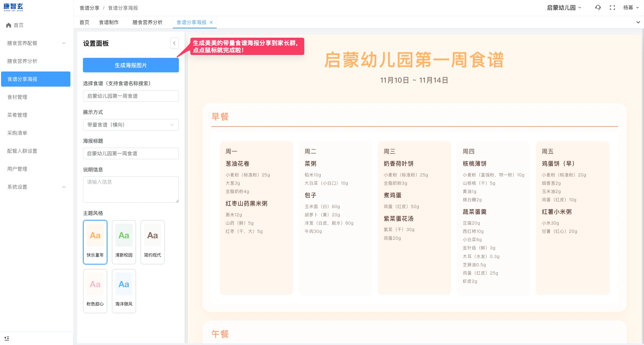The height and width of the screenshot is (345, 644).
Task: Select the 清新校园 theme Aa icon
Action: [124, 235]
